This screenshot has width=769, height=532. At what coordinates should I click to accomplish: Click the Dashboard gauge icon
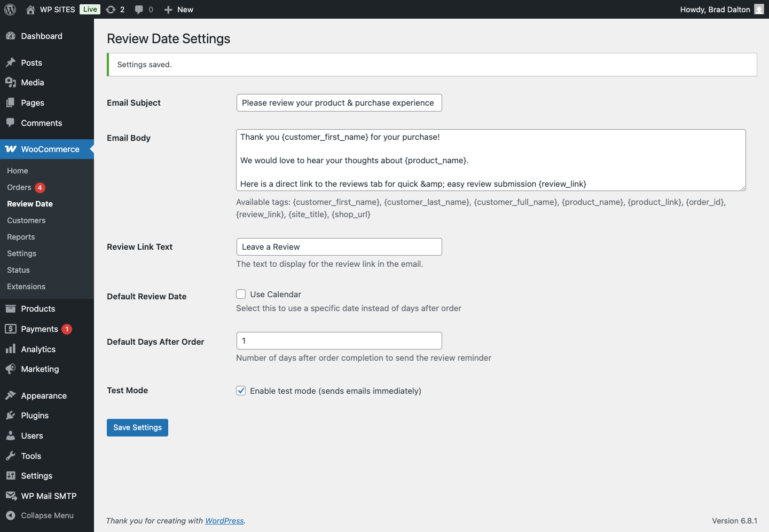tap(11, 36)
